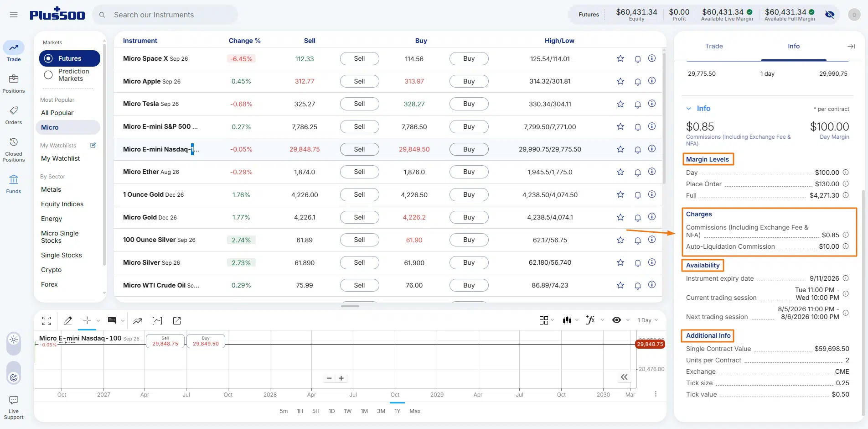This screenshot has width=868, height=429.
Task: Collapse the Info section chevron
Action: click(689, 109)
